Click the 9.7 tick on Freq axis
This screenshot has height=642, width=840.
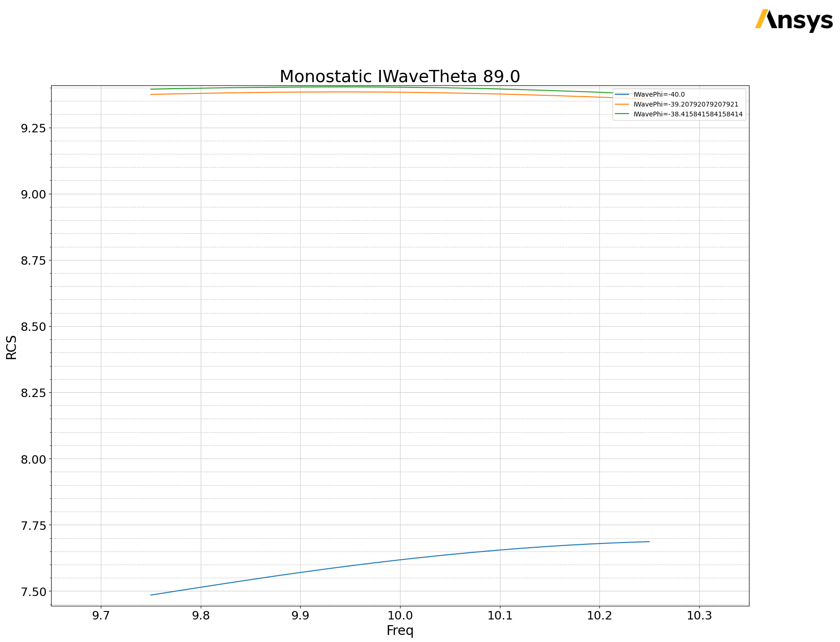100,615
